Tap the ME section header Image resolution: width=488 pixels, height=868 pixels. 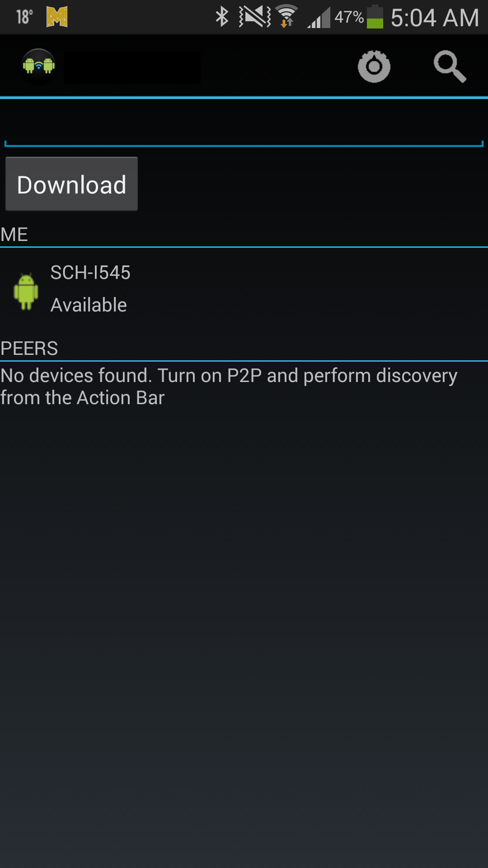click(14, 235)
